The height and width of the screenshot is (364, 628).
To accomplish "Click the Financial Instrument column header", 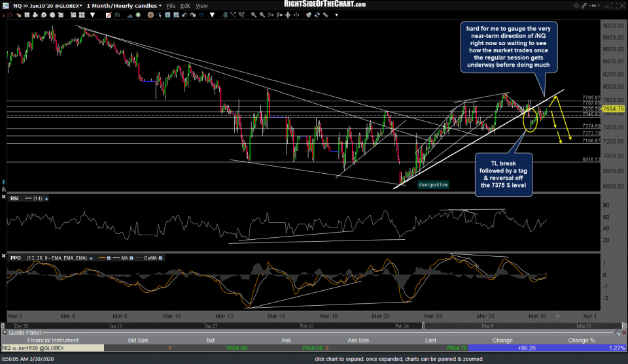I will 53,340.
